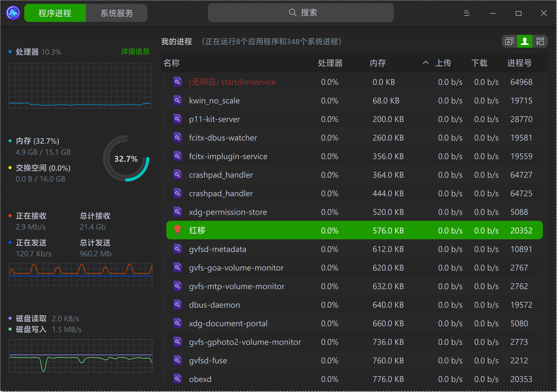
Task: Click the obexd process icon
Action: tap(177, 379)
